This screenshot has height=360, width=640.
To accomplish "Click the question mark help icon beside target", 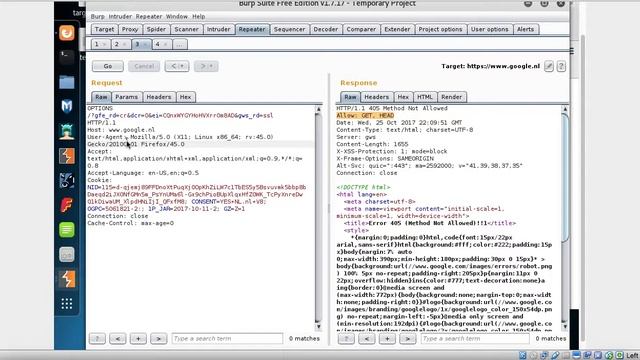I will [x=561, y=66].
